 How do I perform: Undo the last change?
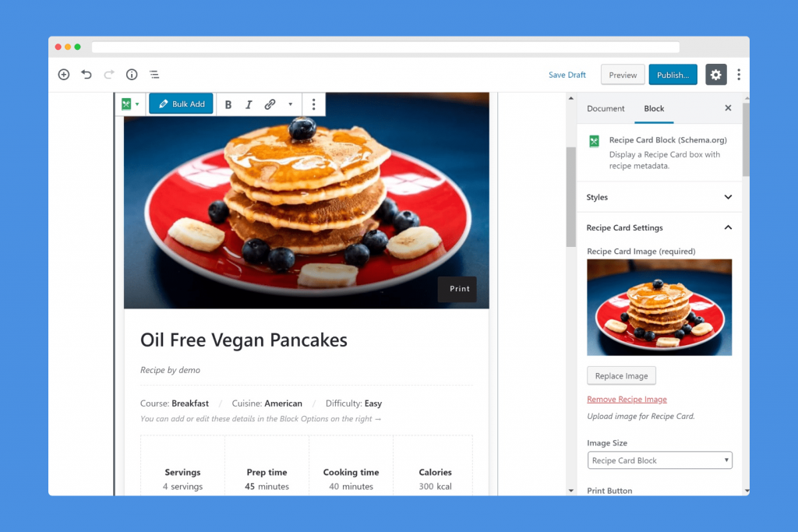[x=87, y=75]
